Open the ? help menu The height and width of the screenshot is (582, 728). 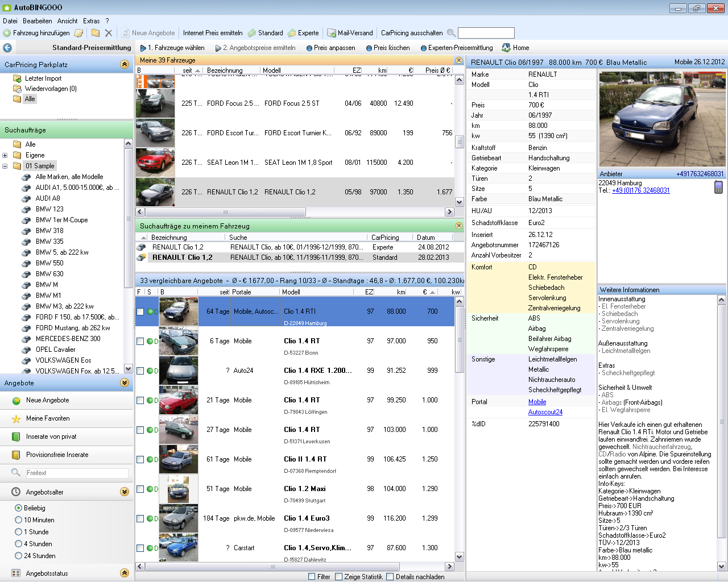click(107, 21)
